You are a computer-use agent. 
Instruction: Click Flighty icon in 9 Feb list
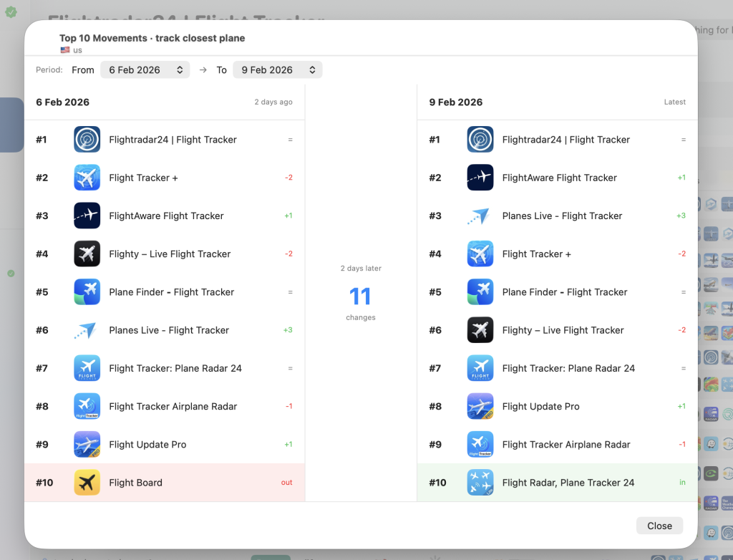[480, 330]
